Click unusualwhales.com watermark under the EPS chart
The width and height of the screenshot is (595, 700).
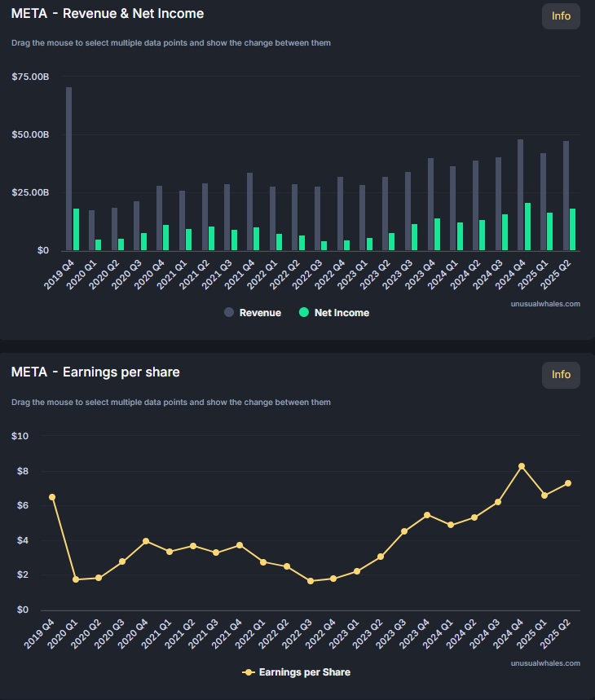coord(545,663)
